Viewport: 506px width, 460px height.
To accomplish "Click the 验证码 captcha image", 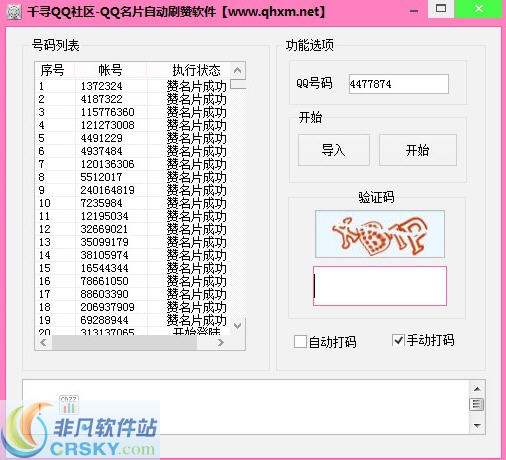I will pyautogui.click(x=380, y=234).
